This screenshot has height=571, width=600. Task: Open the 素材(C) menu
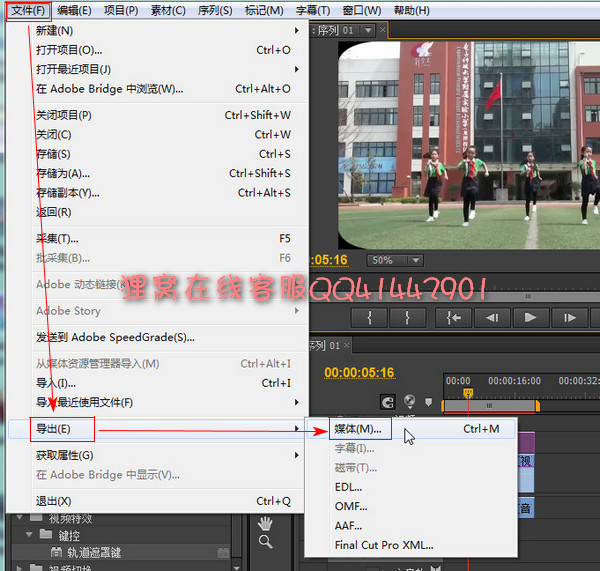pyautogui.click(x=168, y=10)
